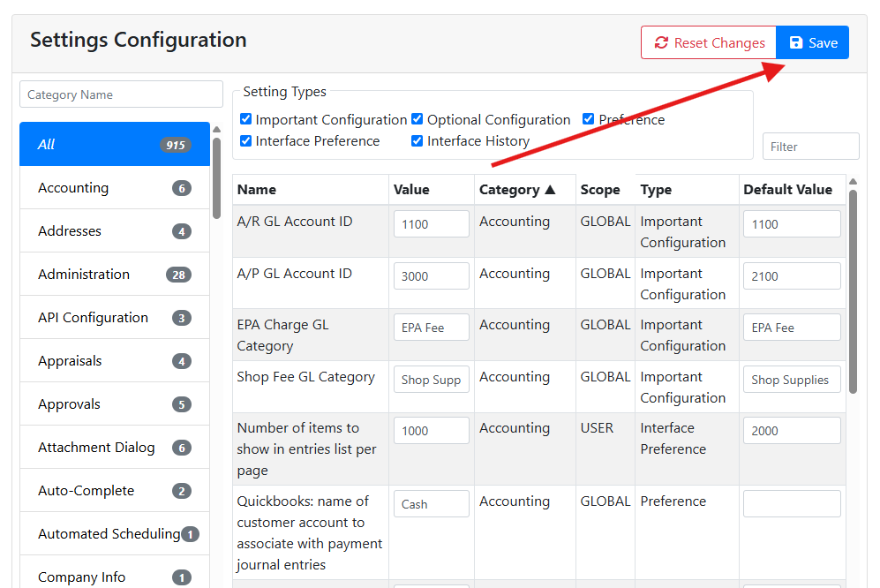Click the Save button with disk icon
880x588 pixels.
tap(812, 42)
